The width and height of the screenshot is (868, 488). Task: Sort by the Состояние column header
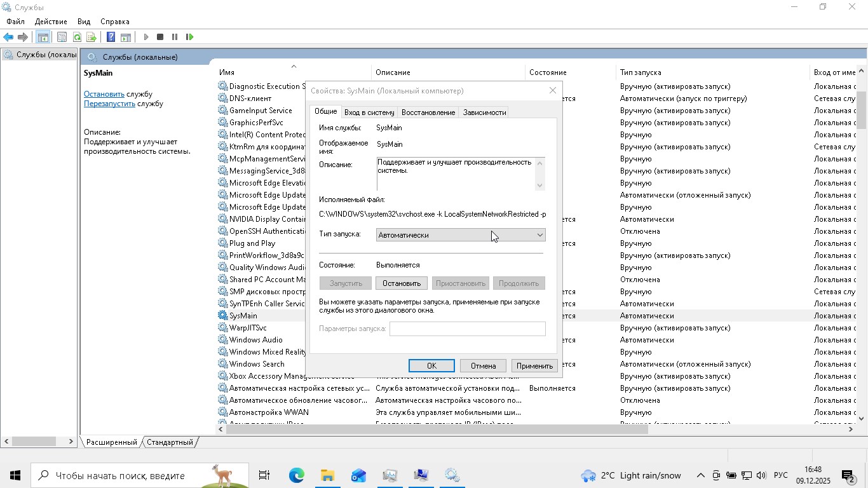point(572,72)
